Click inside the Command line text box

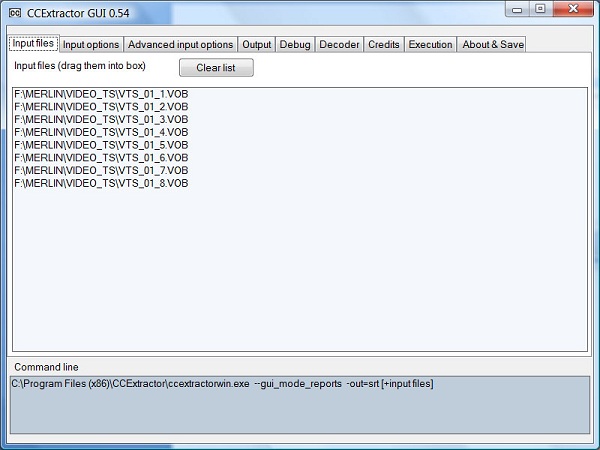coord(300,405)
